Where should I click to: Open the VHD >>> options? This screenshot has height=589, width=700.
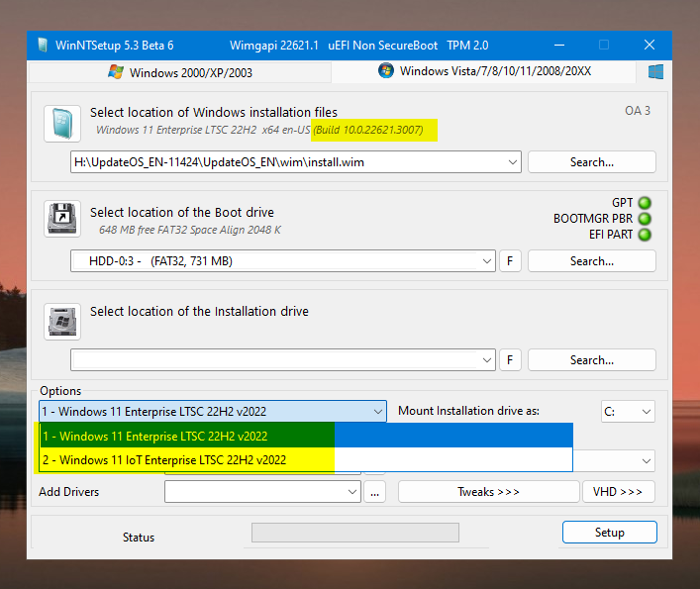(x=618, y=492)
